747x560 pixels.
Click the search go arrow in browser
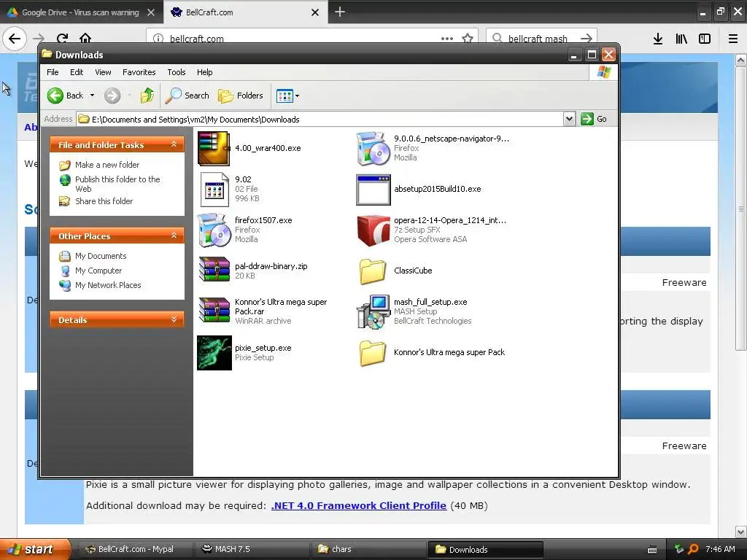(587, 39)
